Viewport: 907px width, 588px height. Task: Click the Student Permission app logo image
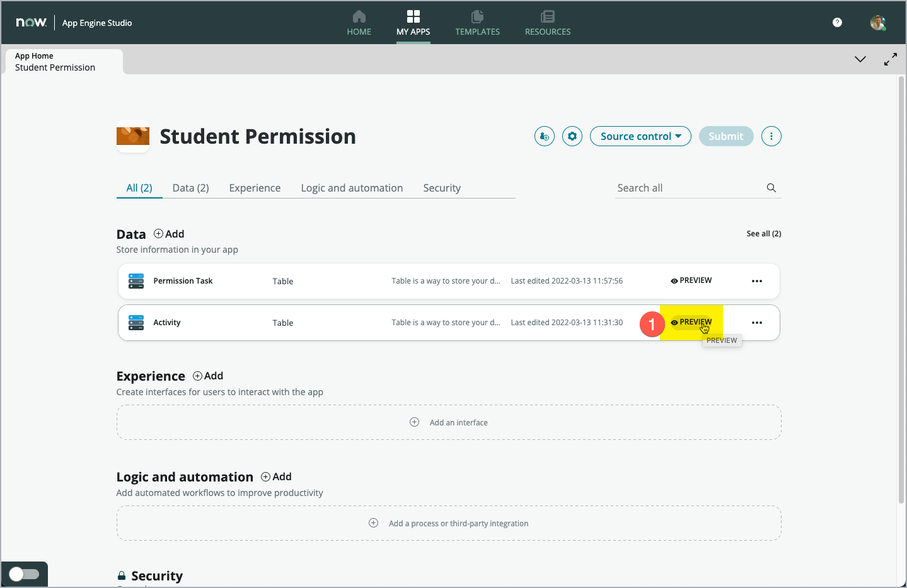pyautogui.click(x=133, y=136)
